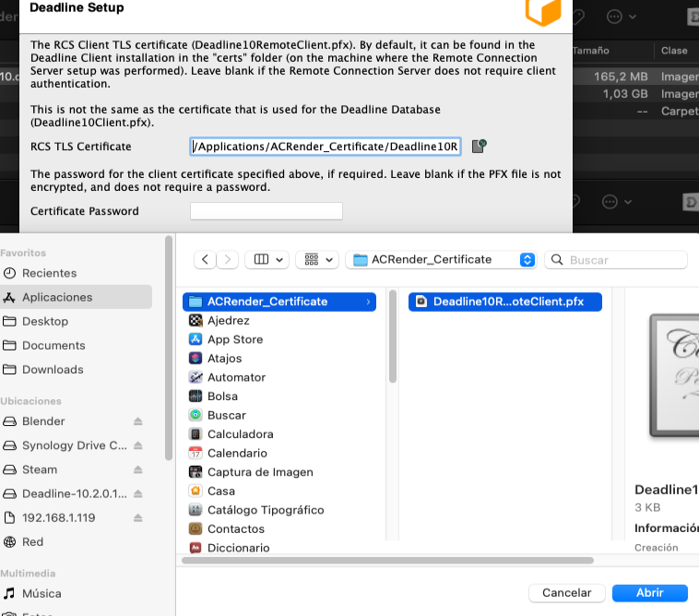The image size is (699, 616).
Task: Select the ACRender_Certificate folder
Action: click(x=279, y=302)
